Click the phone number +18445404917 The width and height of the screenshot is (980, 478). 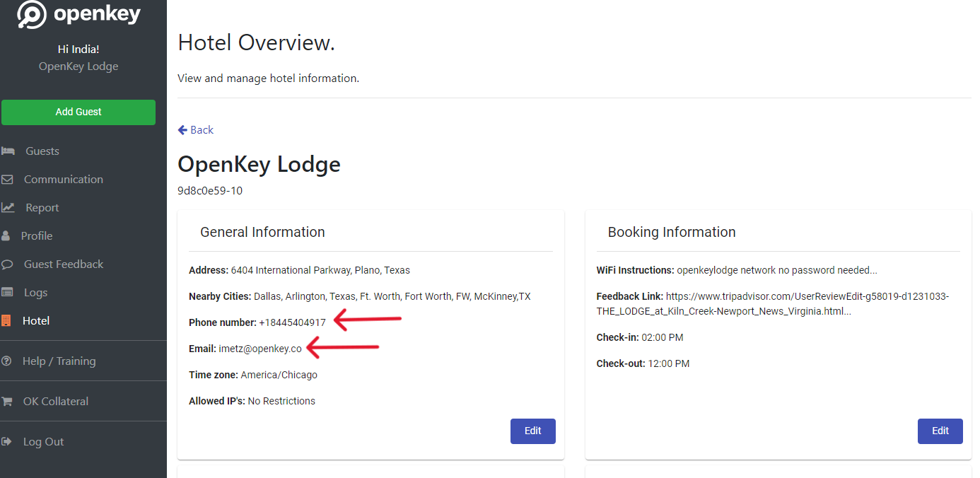pos(292,322)
